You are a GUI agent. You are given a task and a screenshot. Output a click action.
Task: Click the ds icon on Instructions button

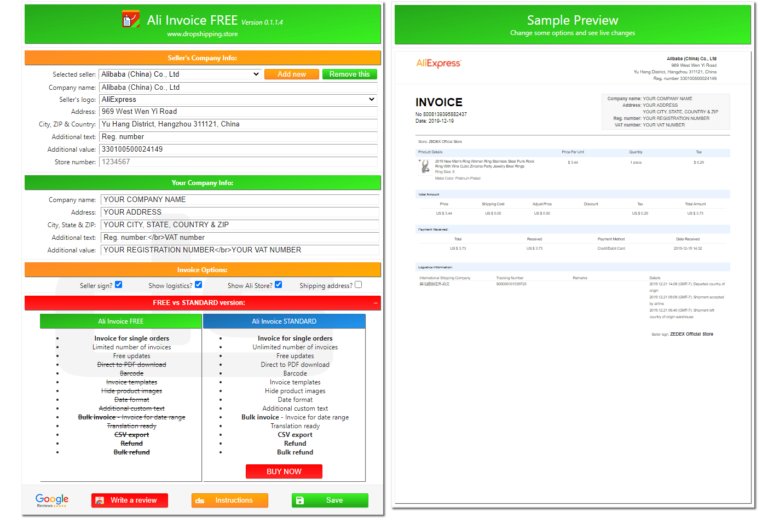click(x=201, y=500)
